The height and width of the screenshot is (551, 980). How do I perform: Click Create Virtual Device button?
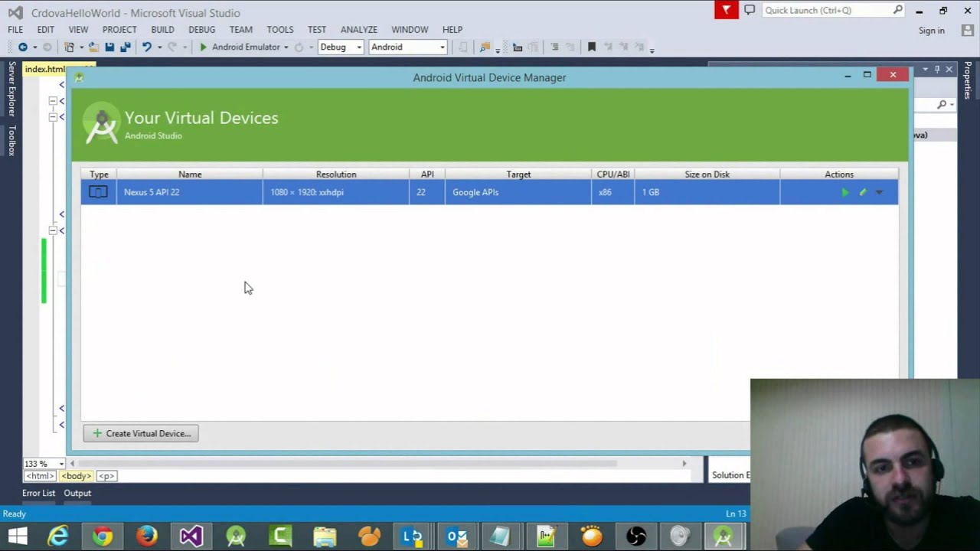tap(141, 433)
